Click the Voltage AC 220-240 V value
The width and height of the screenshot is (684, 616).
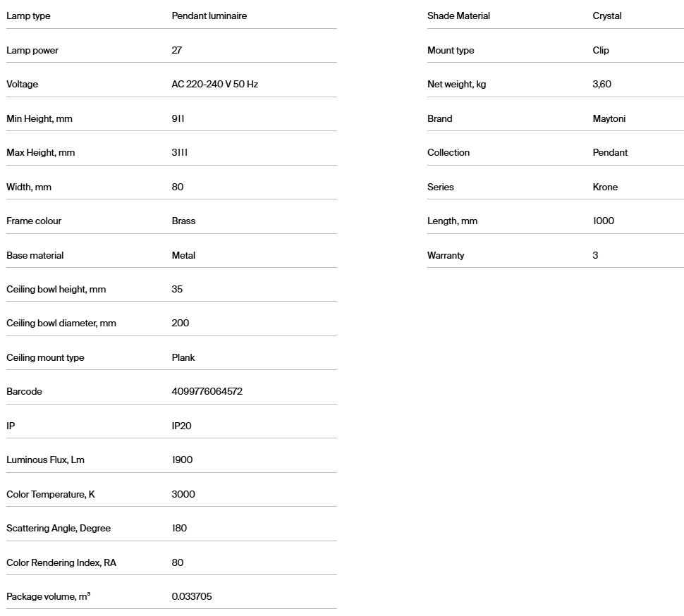[x=214, y=84]
